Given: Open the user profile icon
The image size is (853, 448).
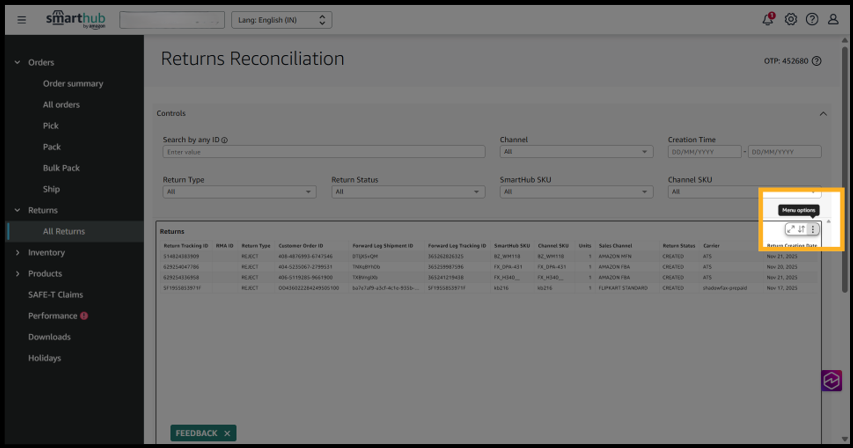Looking at the screenshot, I should point(833,20).
